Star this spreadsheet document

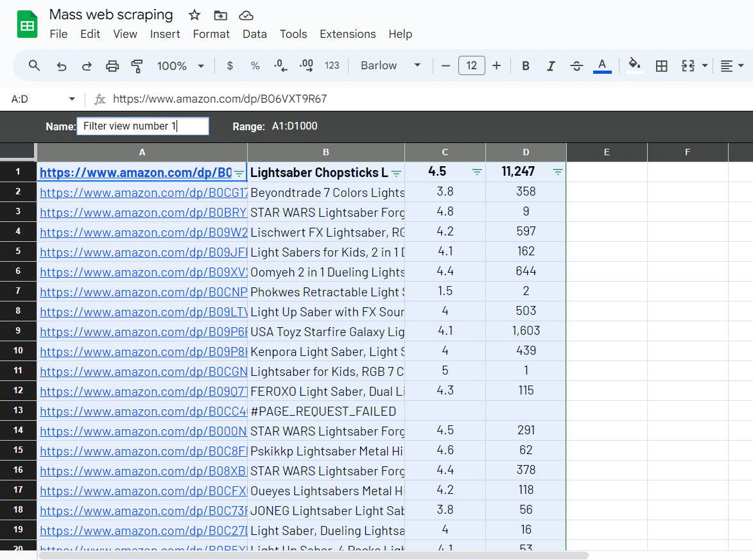point(195,15)
